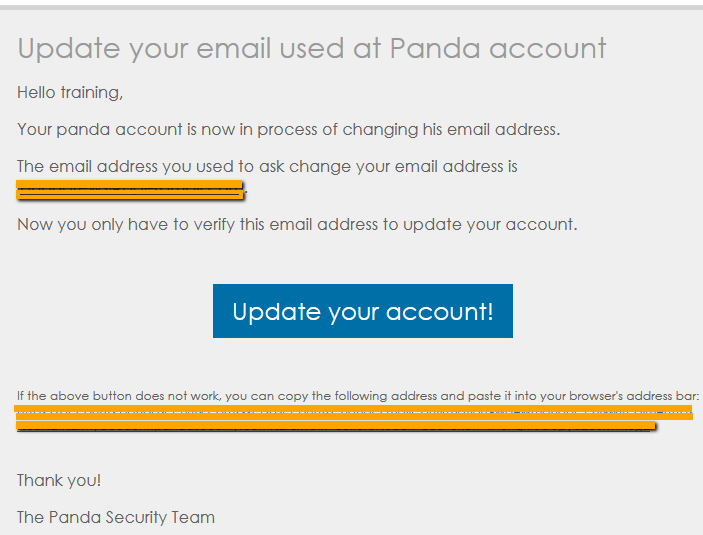Open the orange-masked verification URL link
Screen dimensions: 703x535
coord(354,418)
